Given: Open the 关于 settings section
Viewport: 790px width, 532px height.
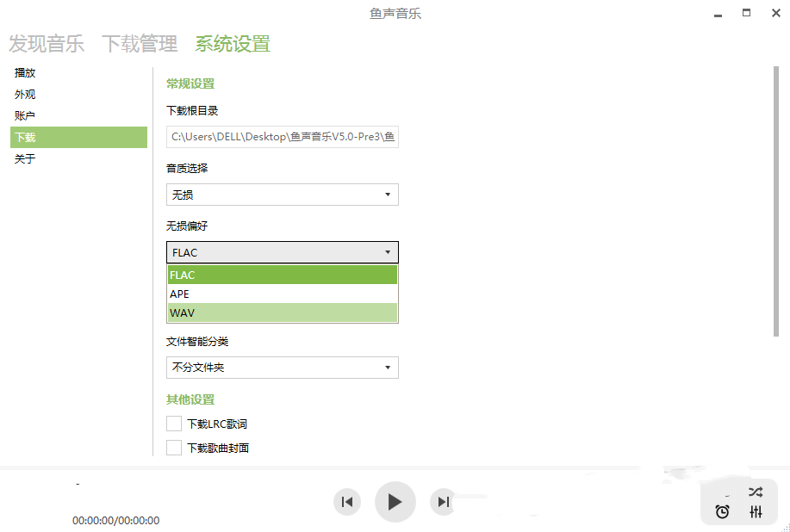Looking at the screenshot, I should click(26, 159).
